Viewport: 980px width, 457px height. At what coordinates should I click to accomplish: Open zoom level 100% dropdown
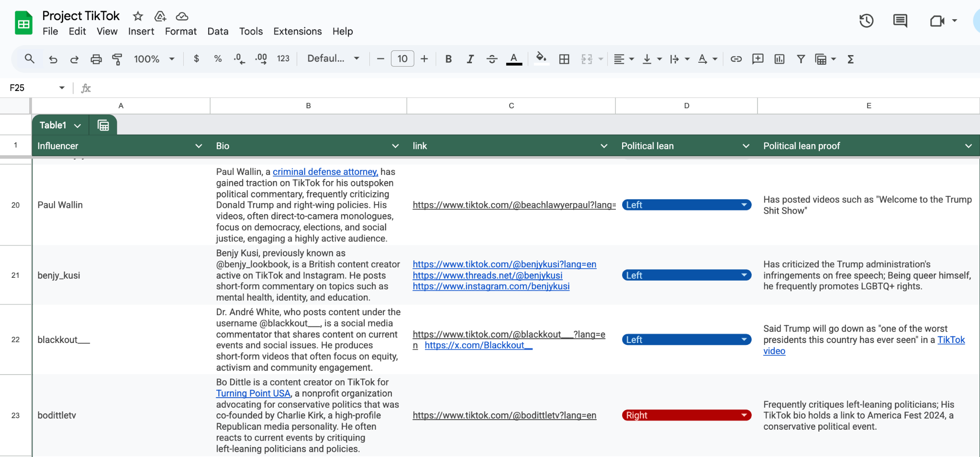click(x=154, y=59)
